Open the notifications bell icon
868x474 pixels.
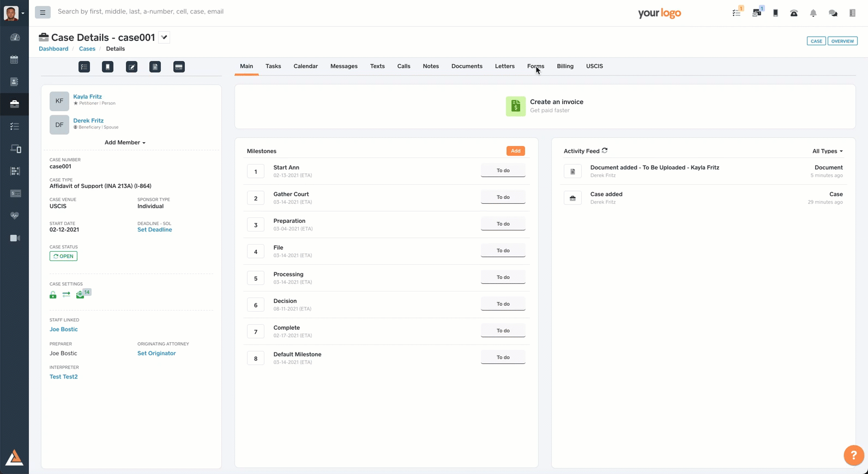813,13
